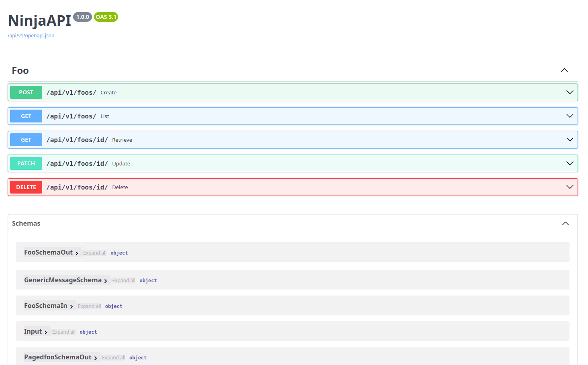Click the POST method badge for Create

26,92
